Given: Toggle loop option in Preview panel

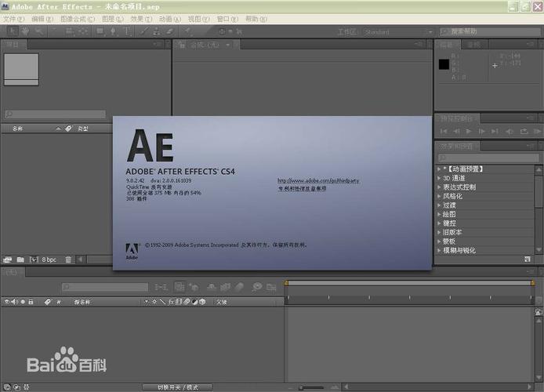Looking at the screenshot, I should point(524,131).
